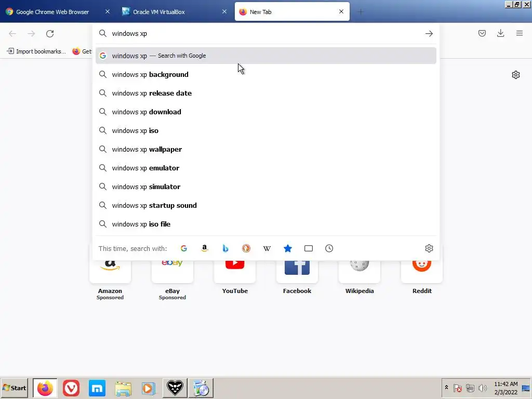Open the volume speaker tray icon
Viewport: 532px width, 399px height.
(482, 388)
